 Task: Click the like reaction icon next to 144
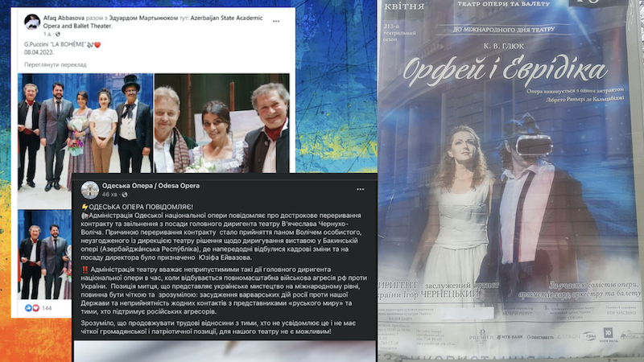point(28,308)
